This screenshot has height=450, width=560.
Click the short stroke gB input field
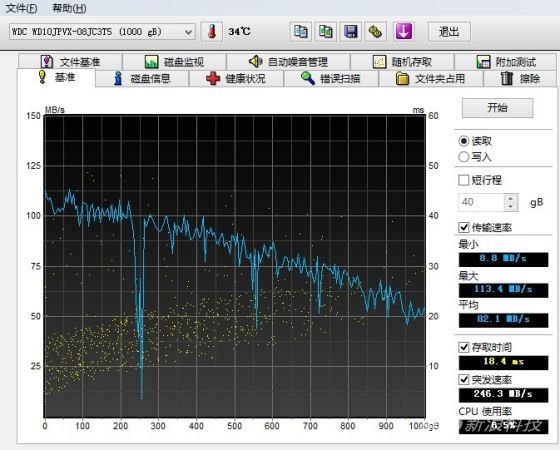click(x=482, y=202)
